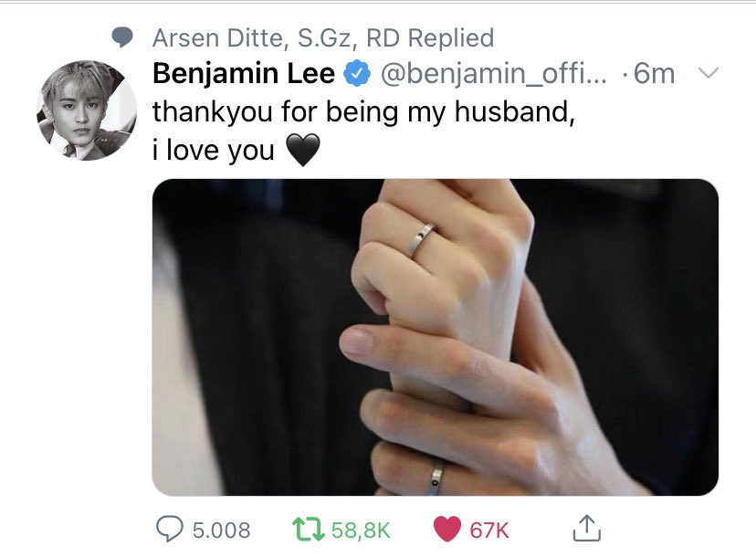The width and height of the screenshot is (756, 557).
Task: Click the 58,8K retweet count
Action: [361, 530]
